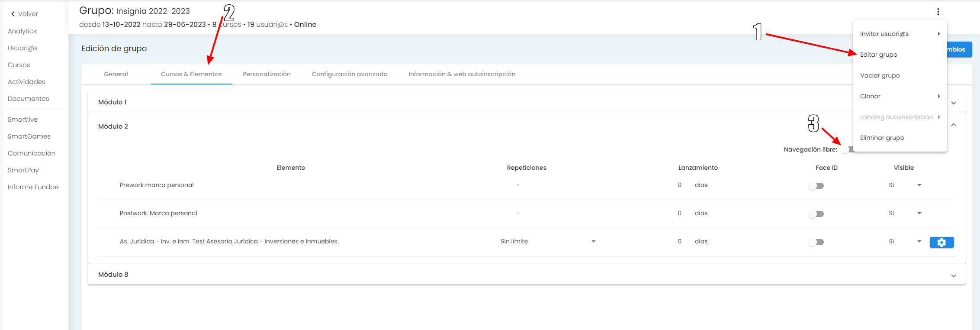The height and width of the screenshot is (330, 980).
Task: Enable Face ID for As. Jurídica test
Action: [x=816, y=242]
